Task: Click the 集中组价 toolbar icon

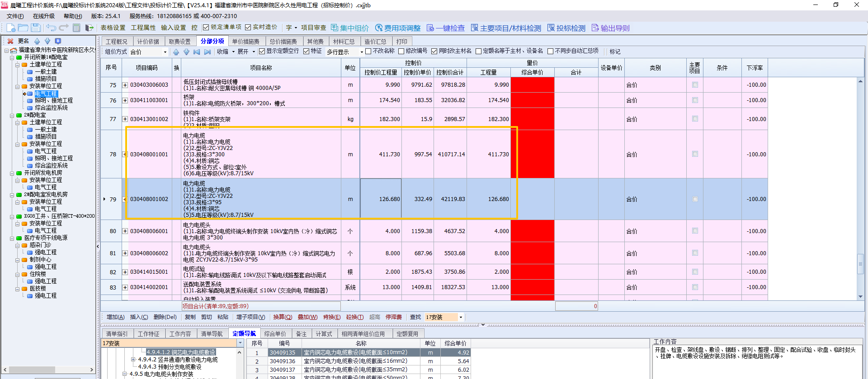Action: pyautogui.click(x=349, y=28)
